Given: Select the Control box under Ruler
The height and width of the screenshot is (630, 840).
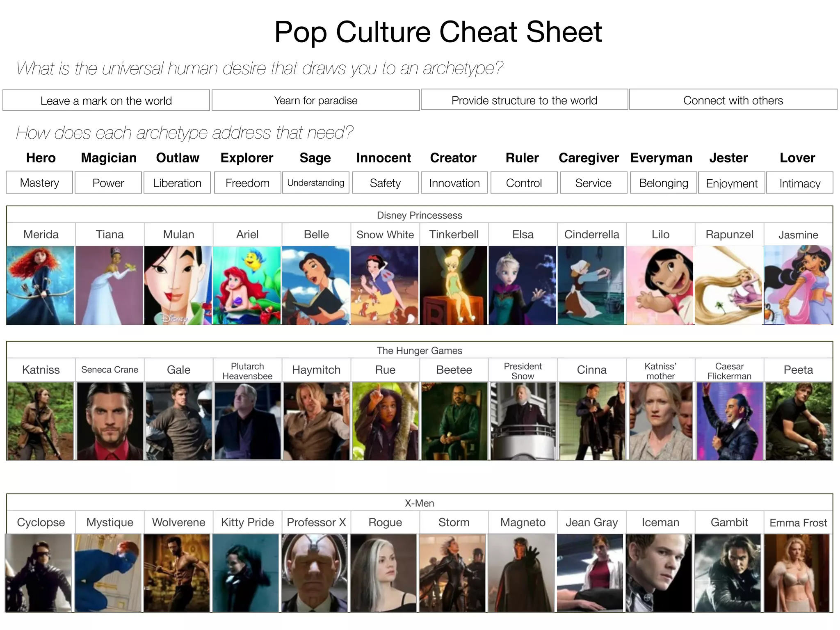Looking at the screenshot, I should point(524,183).
